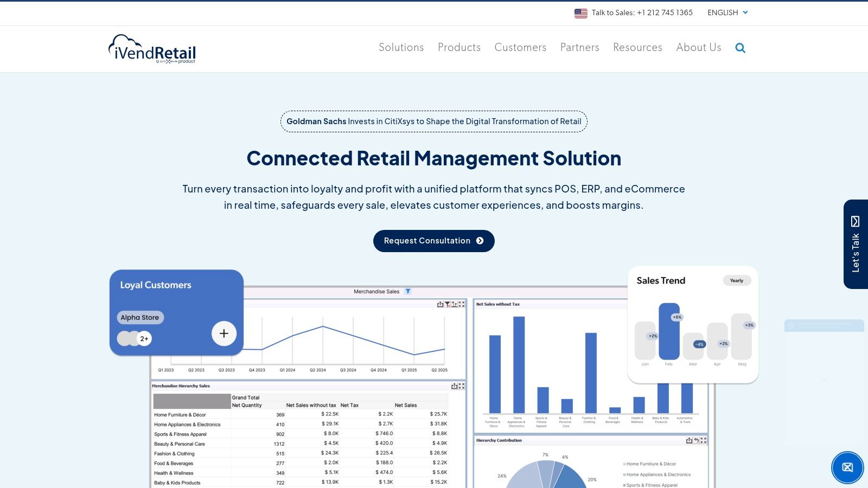The height and width of the screenshot is (488, 868).
Task: Click the Merchandise Sales filter funnel icon
Action: (408, 292)
